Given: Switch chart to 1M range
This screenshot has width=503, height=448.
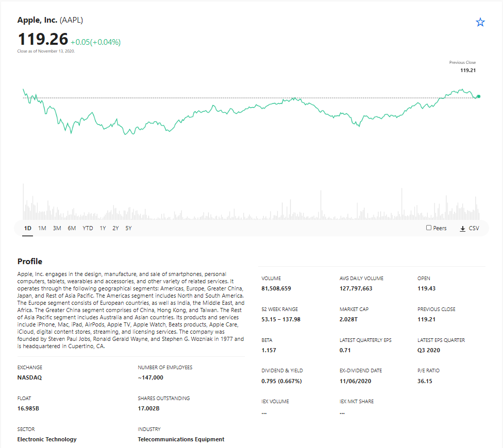Looking at the screenshot, I should pyautogui.click(x=42, y=228).
